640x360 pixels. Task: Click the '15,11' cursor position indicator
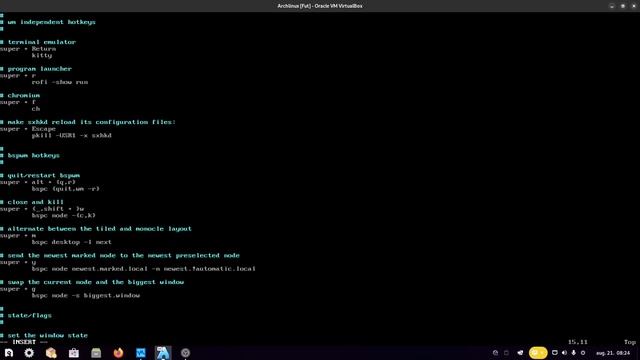tap(578, 342)
